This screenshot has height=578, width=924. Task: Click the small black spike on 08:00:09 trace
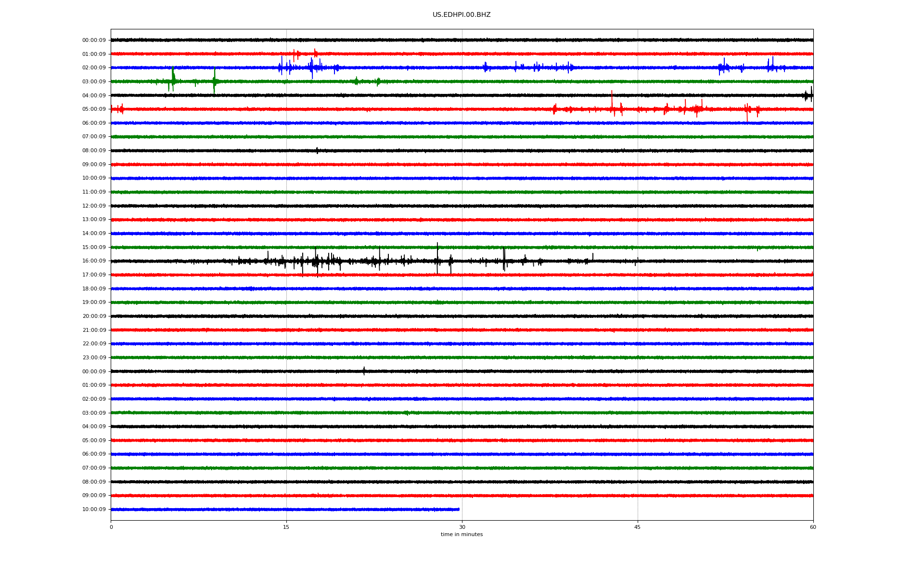(x=317, y=151)
